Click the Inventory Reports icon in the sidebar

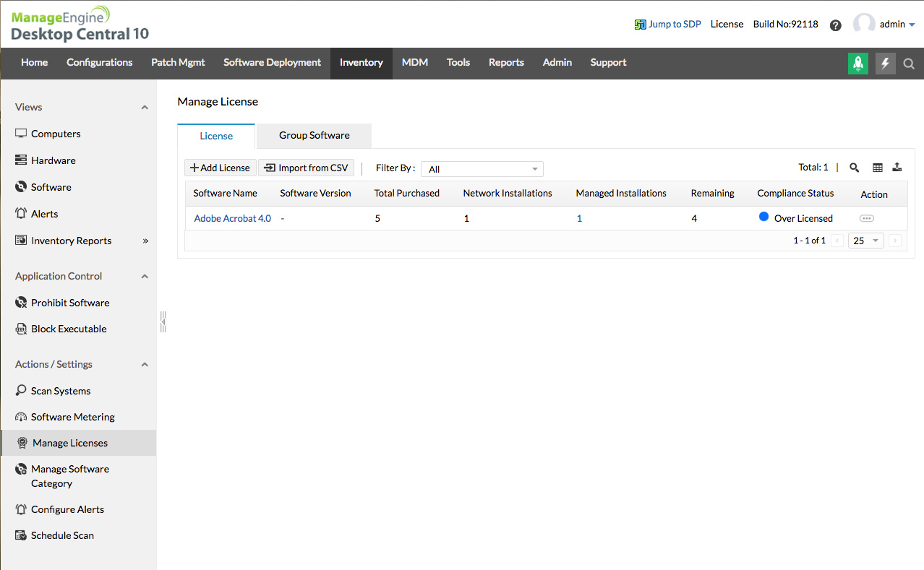point(21,241)
